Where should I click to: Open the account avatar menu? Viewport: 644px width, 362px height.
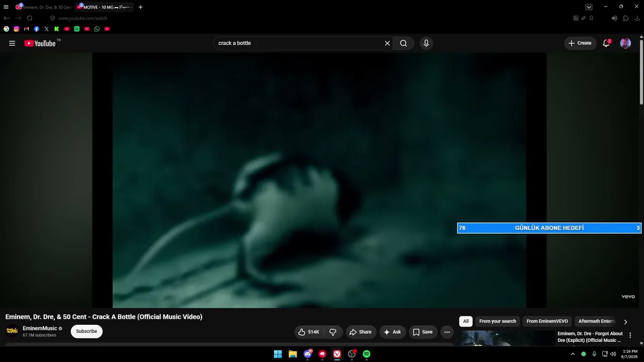click(625, 43)
